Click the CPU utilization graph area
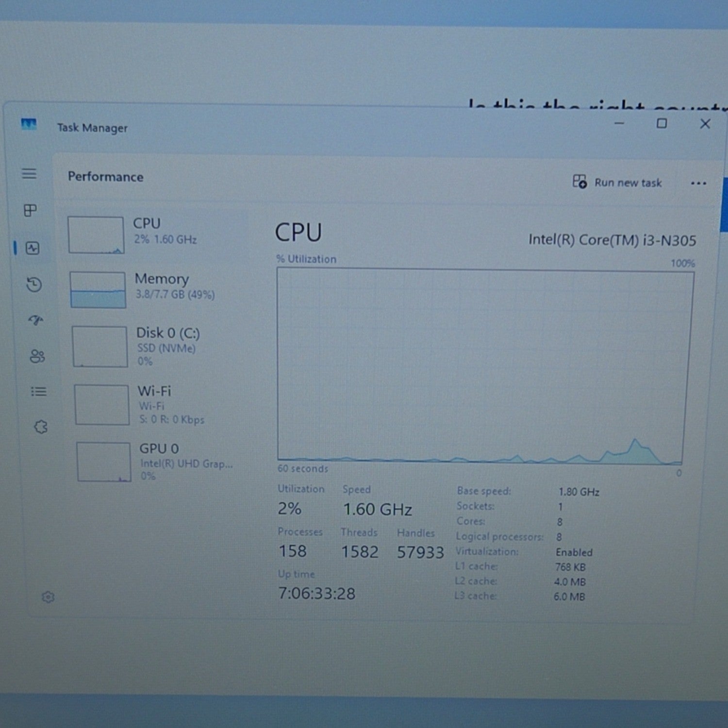Screen dimensions: 728x728 [x=485, y=365]
